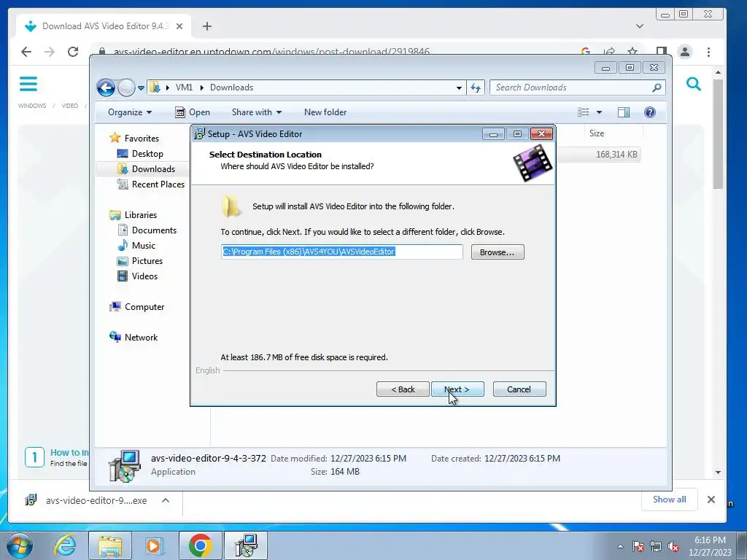This screenshot has height=560, width=747.
Task: Click the installation path text field
Action: (341, 252)
